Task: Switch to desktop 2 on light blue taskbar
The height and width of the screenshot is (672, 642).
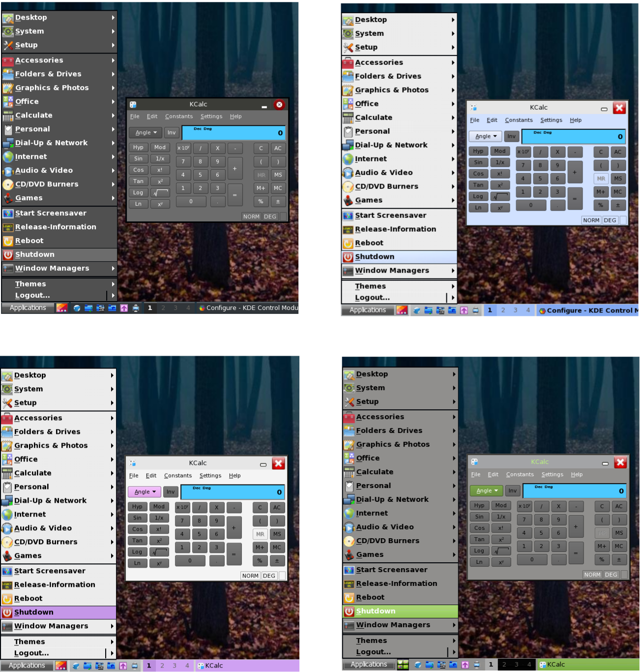Action: pyautogui.click(x=503, y=310)
